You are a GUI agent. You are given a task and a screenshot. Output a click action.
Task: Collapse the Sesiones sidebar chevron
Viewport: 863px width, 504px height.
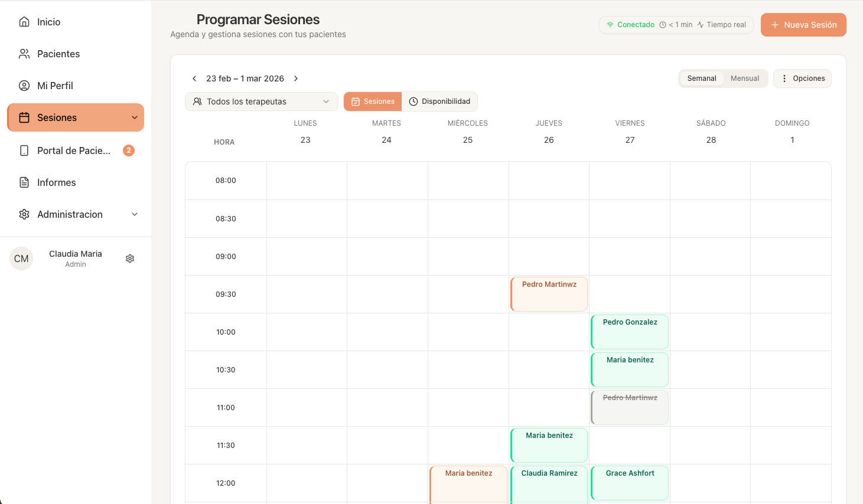coord(135,117)
